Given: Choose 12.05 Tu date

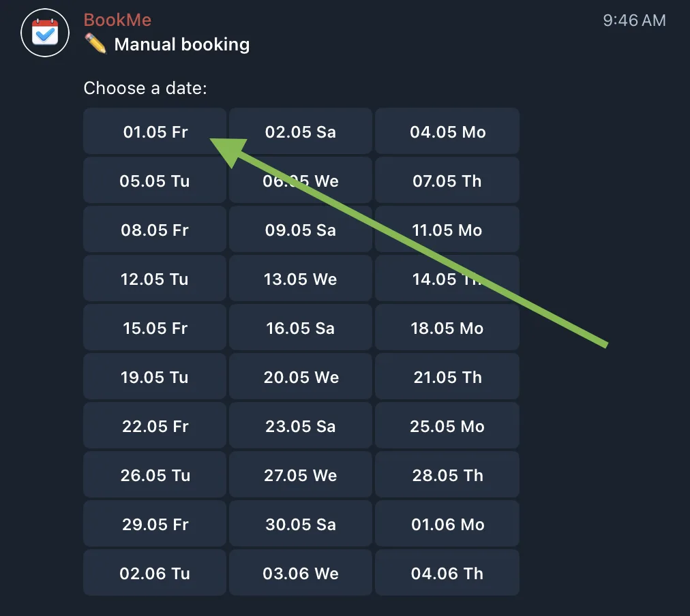Looking at the screenshot, I should [155, 278].
